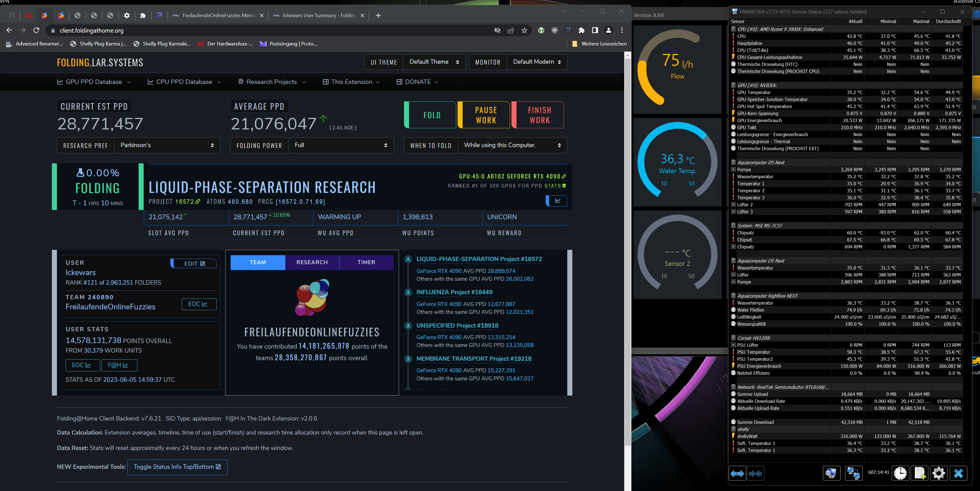Image resolution: width=980 pixels, height=491 pixels.
Task: Share this page via share icon
Action: [x=511, y=30]
